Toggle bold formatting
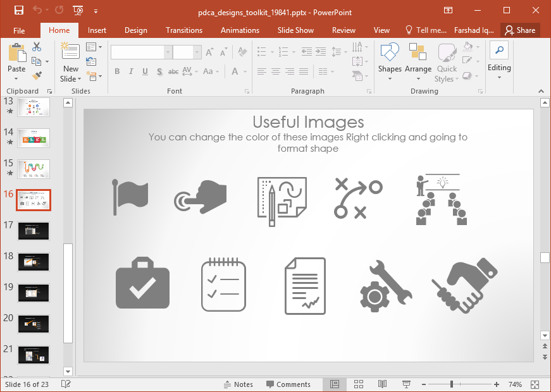Screen dimensions: 551x392 tap(117, 71)
